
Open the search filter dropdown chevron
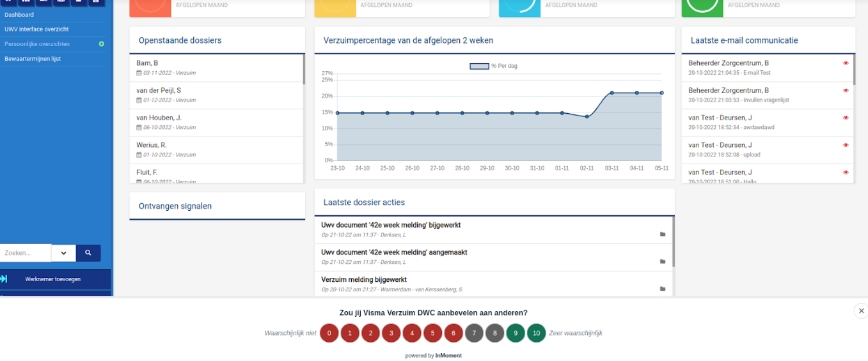coord(63,253)
